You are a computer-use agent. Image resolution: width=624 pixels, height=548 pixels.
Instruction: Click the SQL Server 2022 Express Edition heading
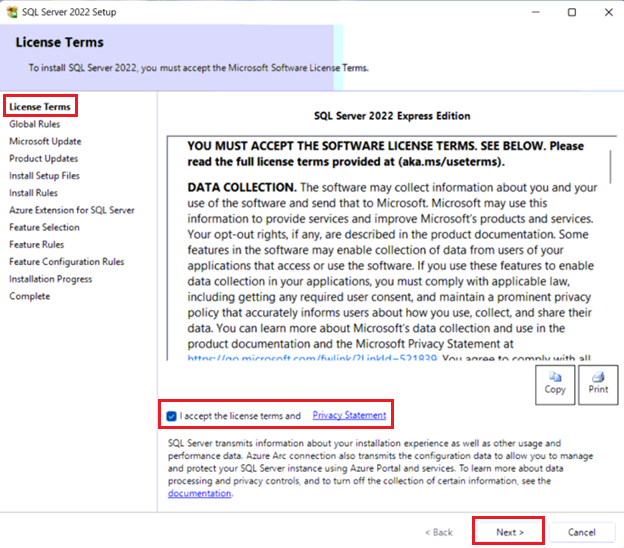tap(392, 116)
